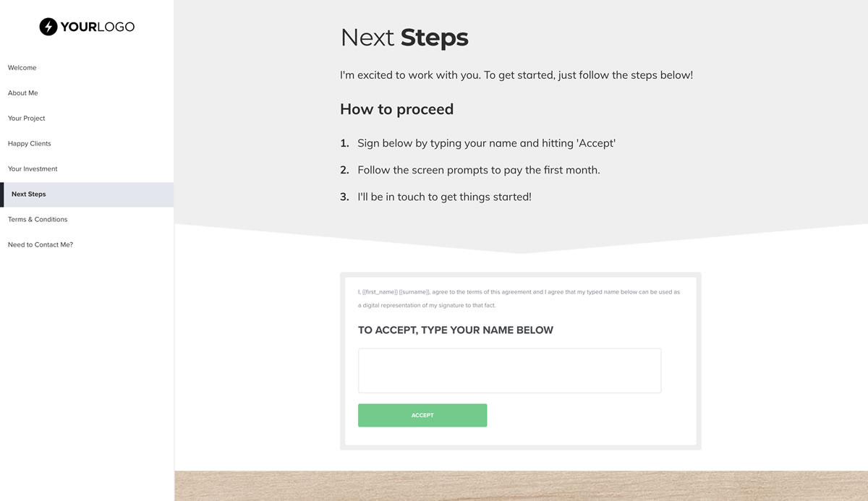The width and height of the screenshot is (868, 501).
Task: Click the YOURLOGO brand text
Action: tap(98, 27)
